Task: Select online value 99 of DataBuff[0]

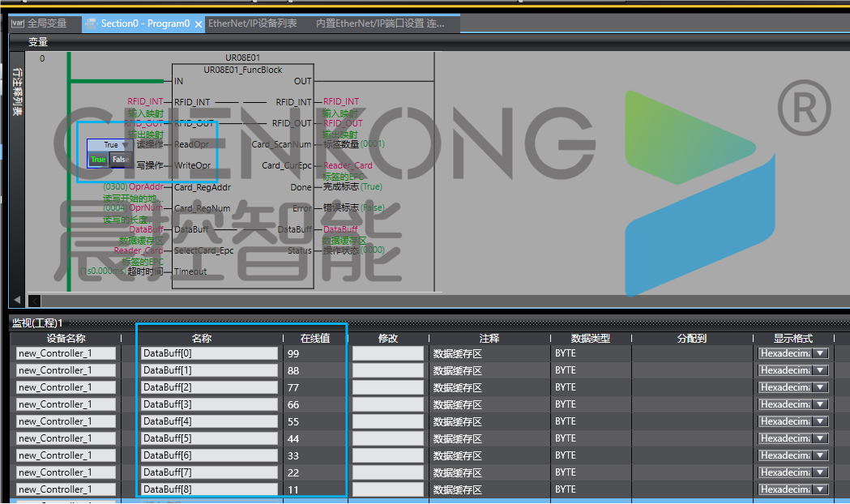Action: pyautogui.click(x=293, y=354)
